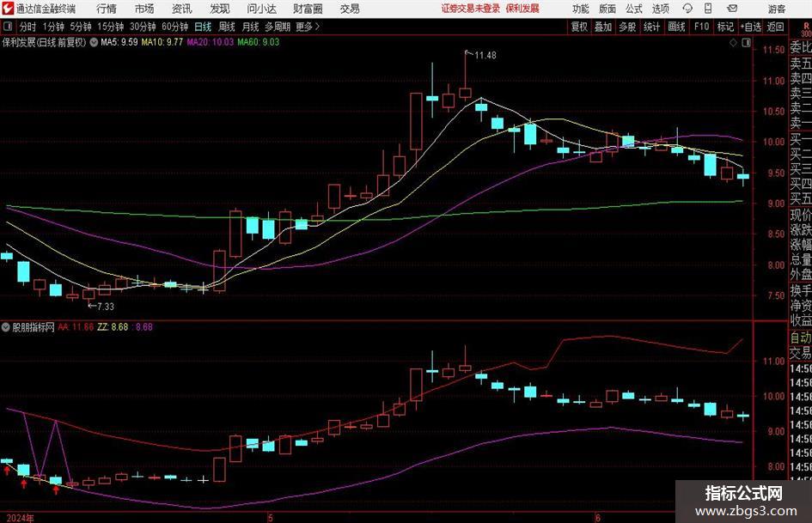The image size is (812, 523).
Task: Open the 资讯 menu
Action: click(181, 9)
